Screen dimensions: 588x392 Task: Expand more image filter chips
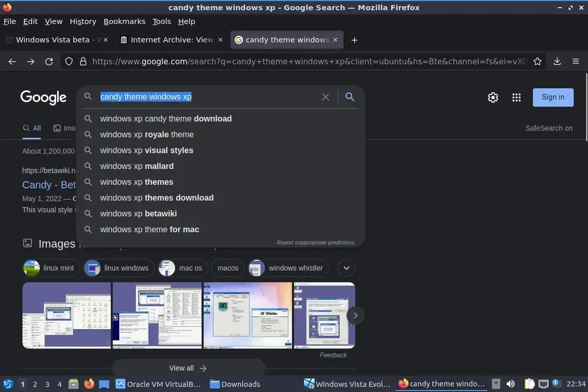tap(347, 268)
